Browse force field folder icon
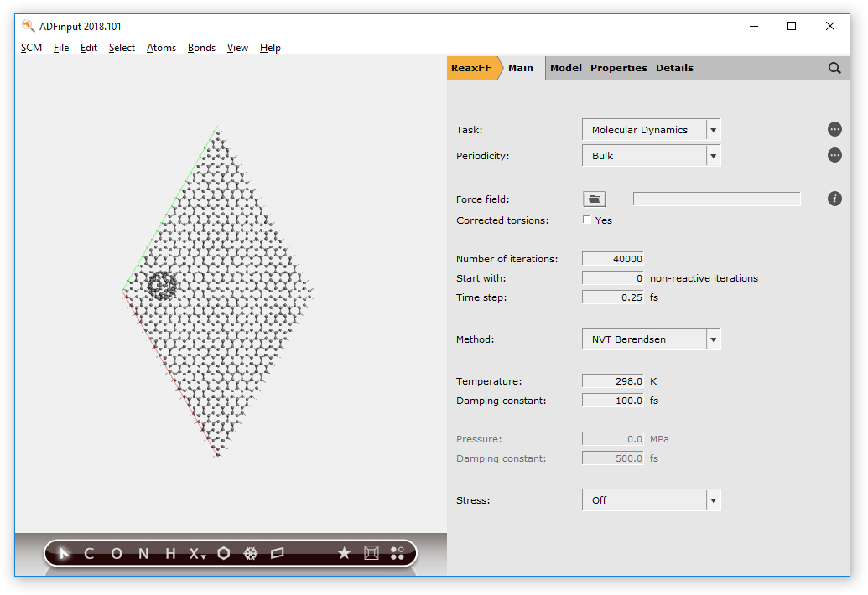Viewport: 868px width, 595px height. (x=594, y=199)
